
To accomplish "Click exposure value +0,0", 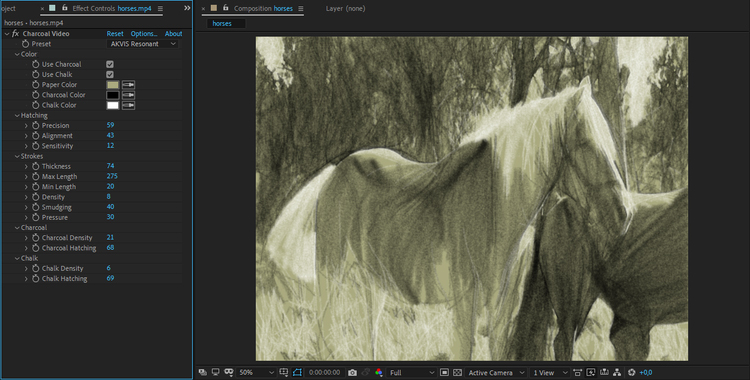I will click(646, 372).
